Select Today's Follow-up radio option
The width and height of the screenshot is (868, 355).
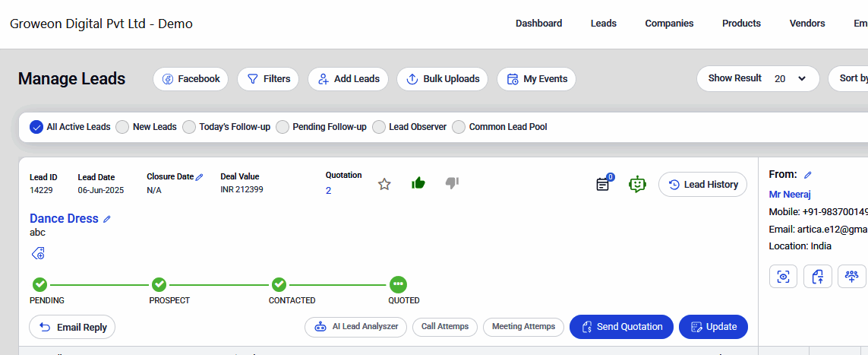click(x=189, y=127)
